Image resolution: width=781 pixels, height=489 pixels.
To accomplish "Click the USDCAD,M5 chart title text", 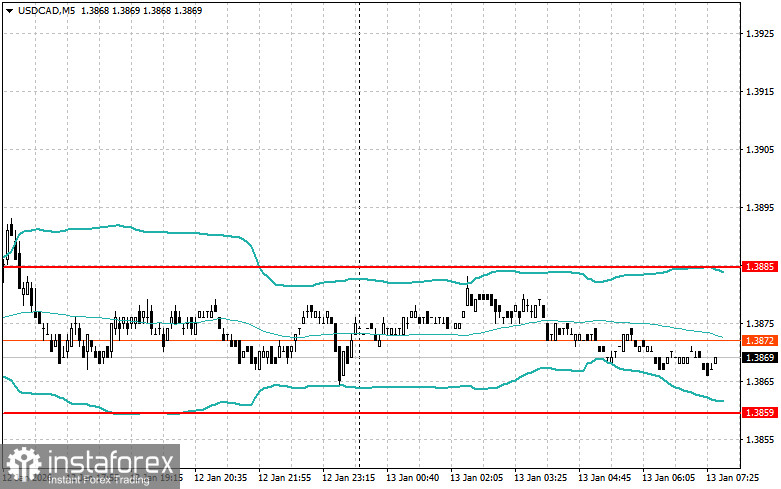I will click(x=46, y=10).
